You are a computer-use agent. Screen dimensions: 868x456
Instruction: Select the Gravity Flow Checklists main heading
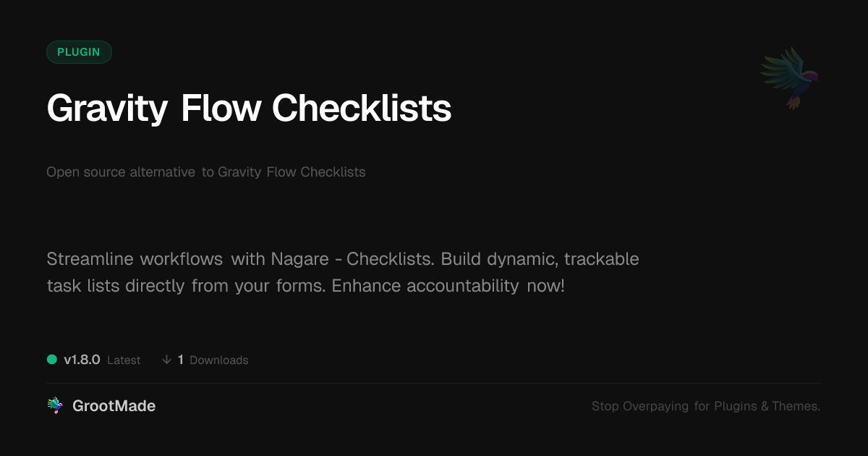249,109
